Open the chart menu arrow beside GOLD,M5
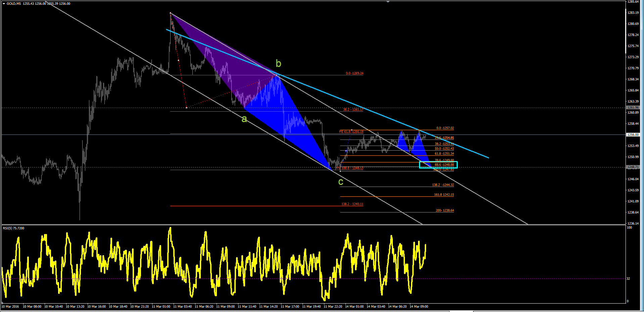Screen dimensions: 644x312 4,4
